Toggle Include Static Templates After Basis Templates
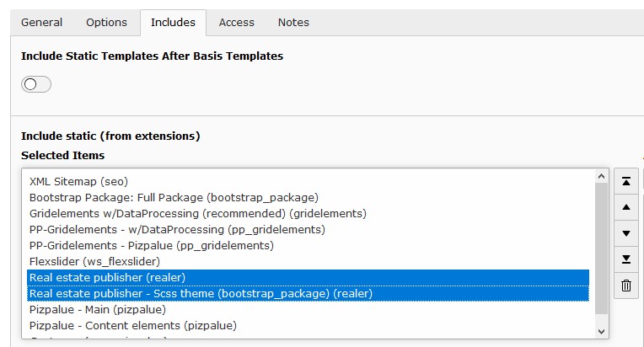 pos(36,84)
